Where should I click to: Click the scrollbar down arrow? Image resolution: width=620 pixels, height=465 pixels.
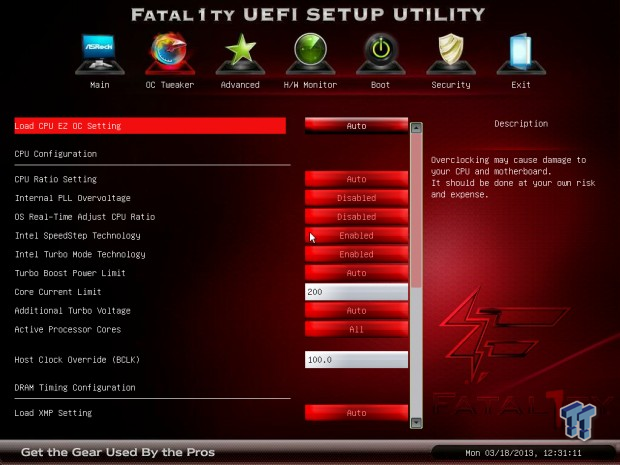[x=416, y=423]
